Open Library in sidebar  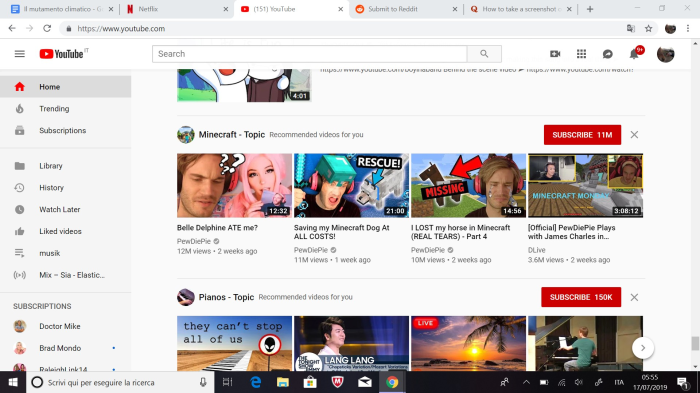click(x=66, y=166)
